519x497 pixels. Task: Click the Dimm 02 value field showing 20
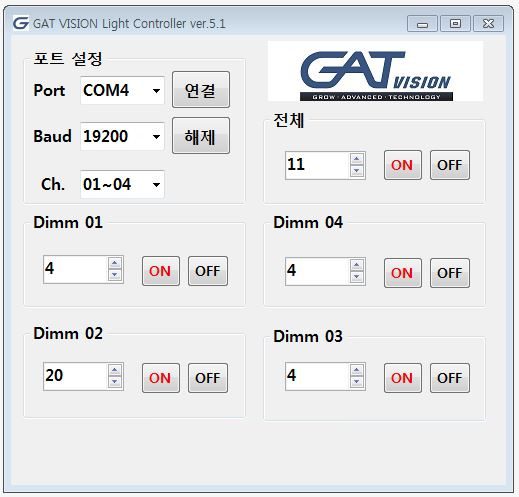click(76, 376)
